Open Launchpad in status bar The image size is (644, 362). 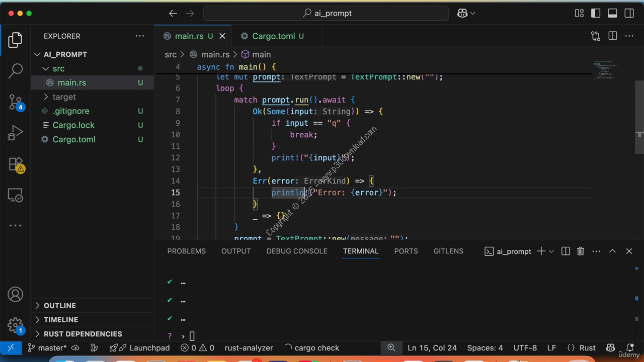click(140, 347)
